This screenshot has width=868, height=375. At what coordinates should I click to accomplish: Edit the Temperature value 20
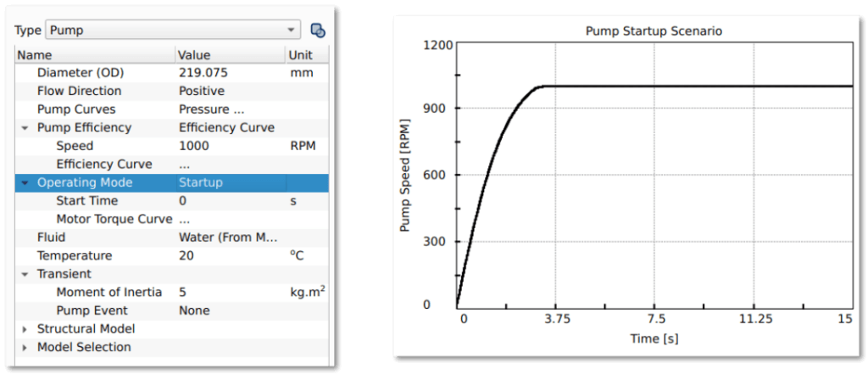click(186, 256)
